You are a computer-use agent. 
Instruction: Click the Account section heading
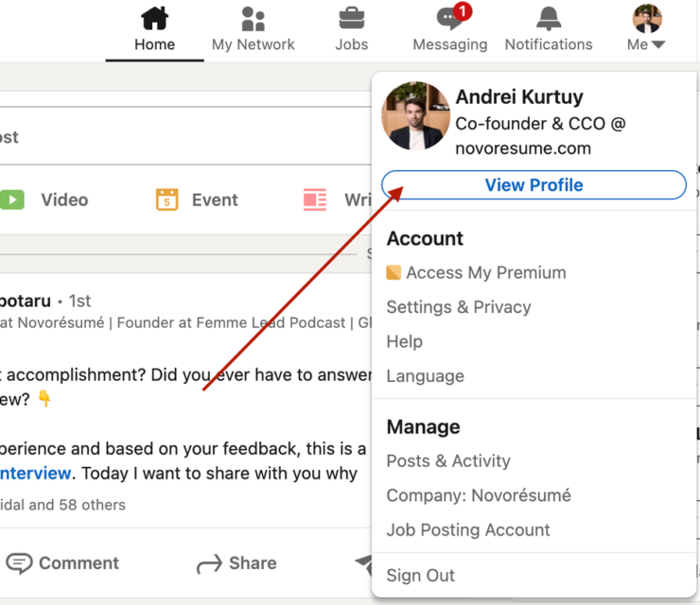(425, 238)
